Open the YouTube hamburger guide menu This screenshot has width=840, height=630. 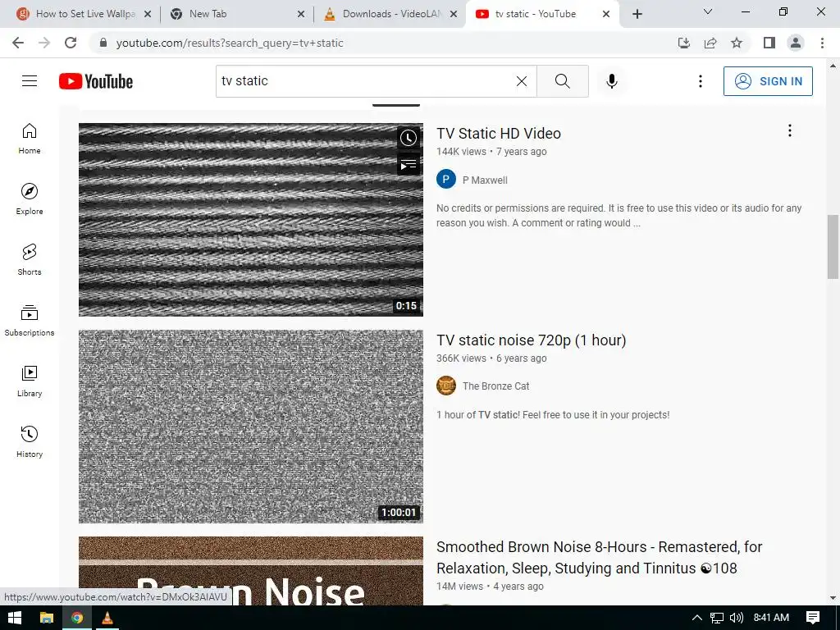click(x=30, y=81)
